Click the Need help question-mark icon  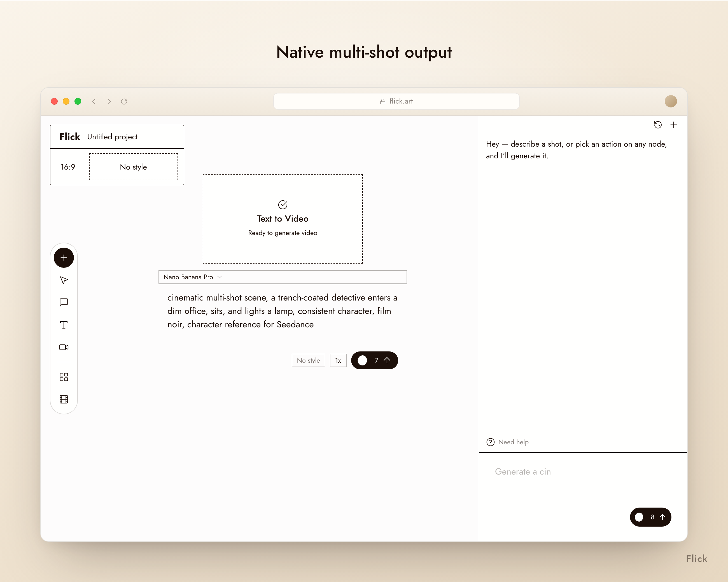[490, 442]
